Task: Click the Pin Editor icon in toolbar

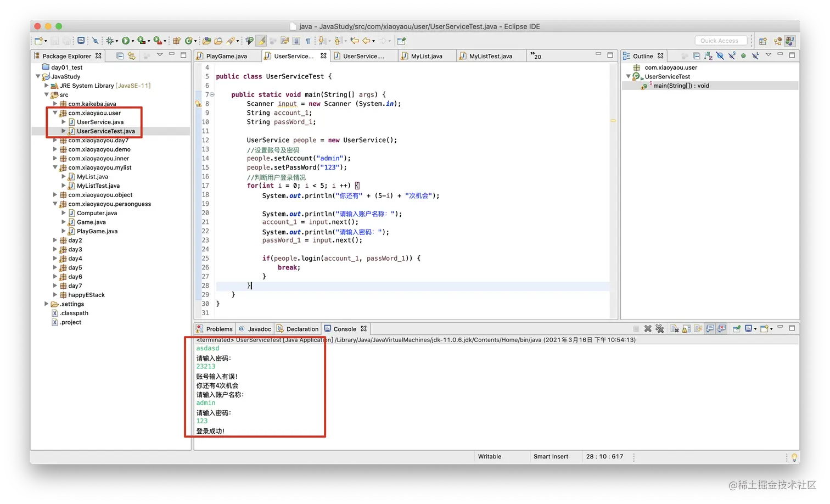Action: [x=402, y=41]
